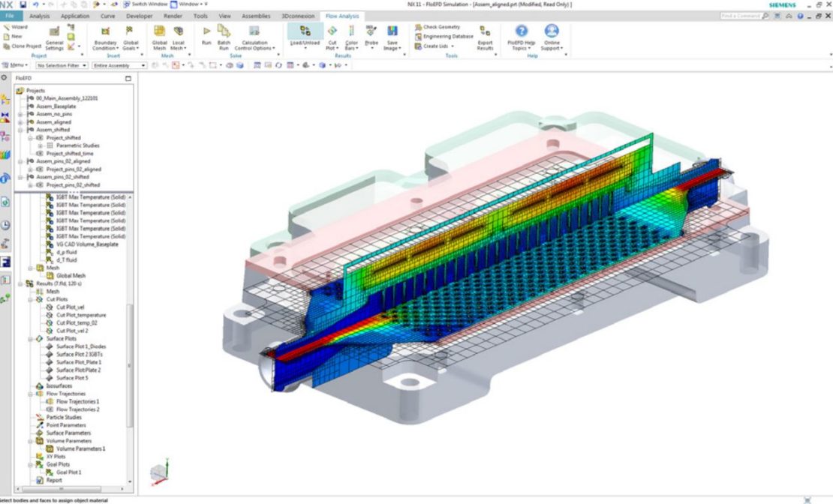Open the Assemblies menu

256,15
